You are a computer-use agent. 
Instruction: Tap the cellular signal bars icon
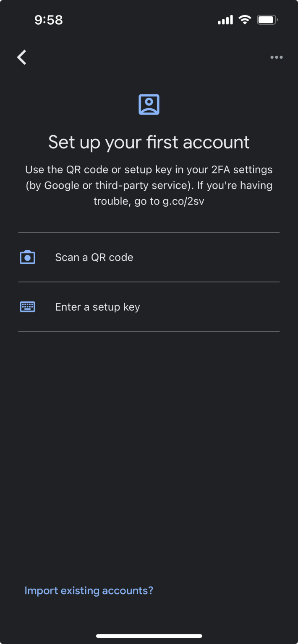coord(225,20)
